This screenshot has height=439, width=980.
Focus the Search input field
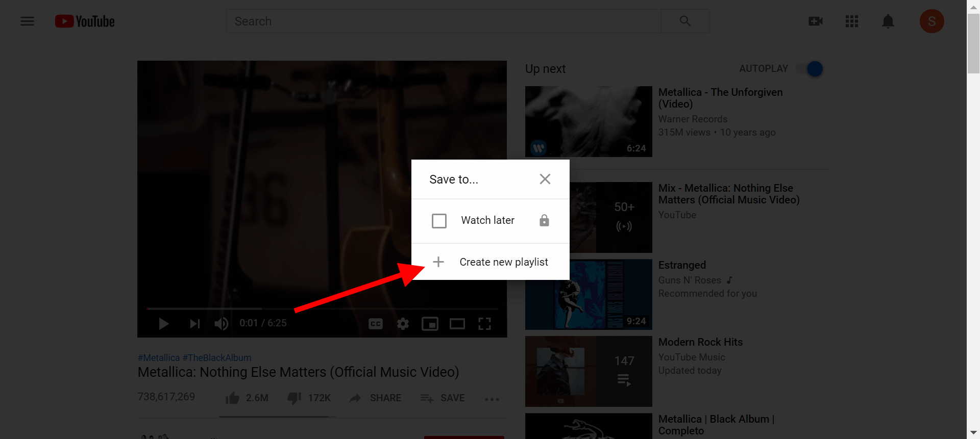444,21
